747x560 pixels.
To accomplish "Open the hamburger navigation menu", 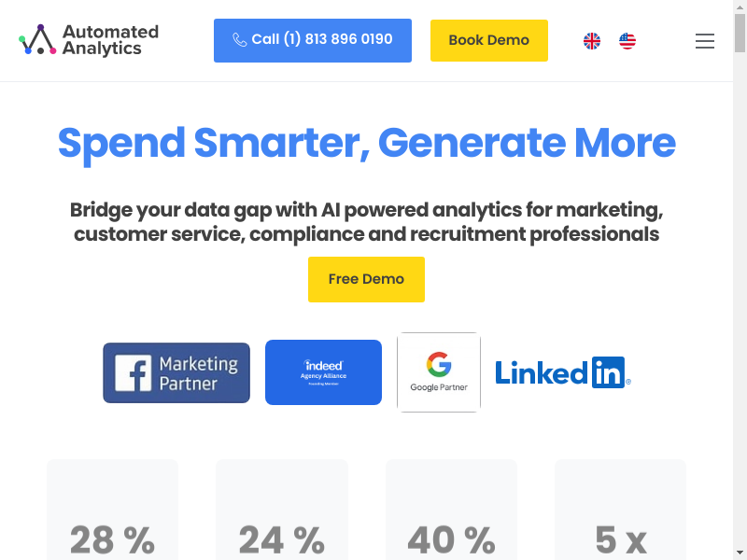I will (x=705, y=41).
